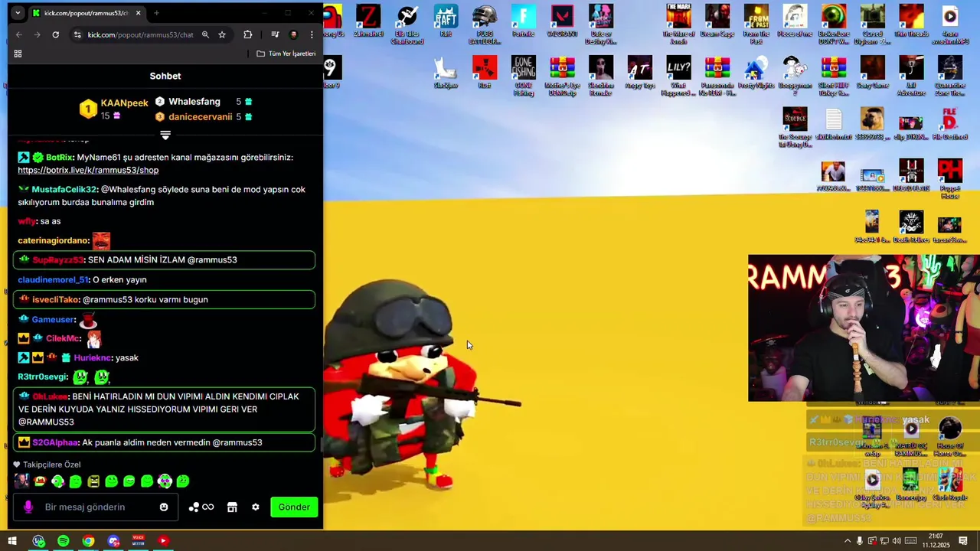Click claudinemorel_51 username in chat
This screenshot has height=551, width=980.
[54, 279]
